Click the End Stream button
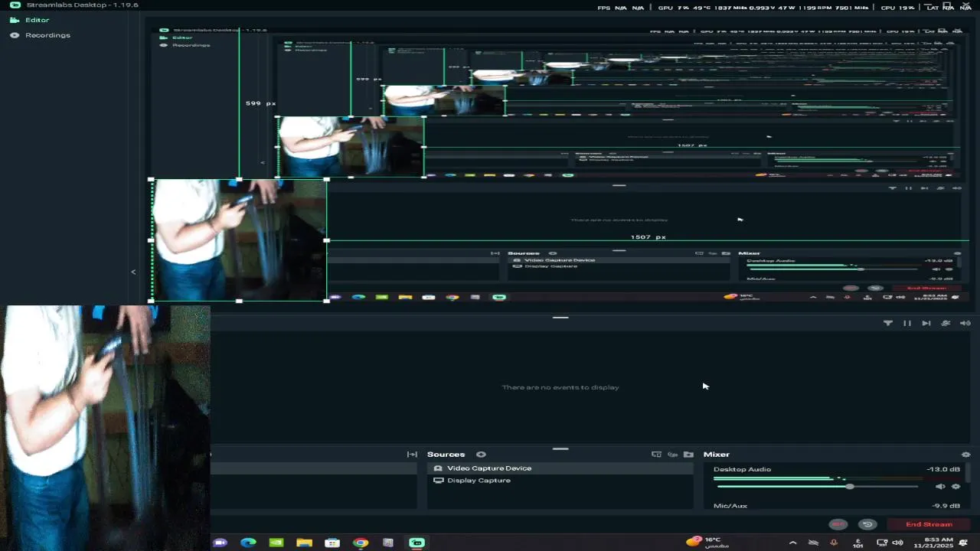Image resolution: width=980 pixels, height=551 pixels. coord(929,524)
